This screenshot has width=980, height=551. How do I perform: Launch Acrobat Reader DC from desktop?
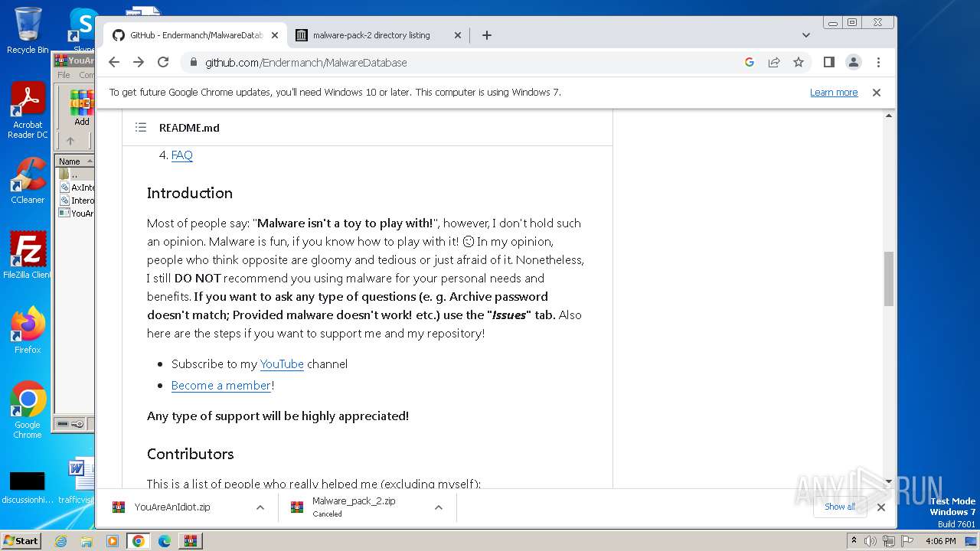point(28,111)
